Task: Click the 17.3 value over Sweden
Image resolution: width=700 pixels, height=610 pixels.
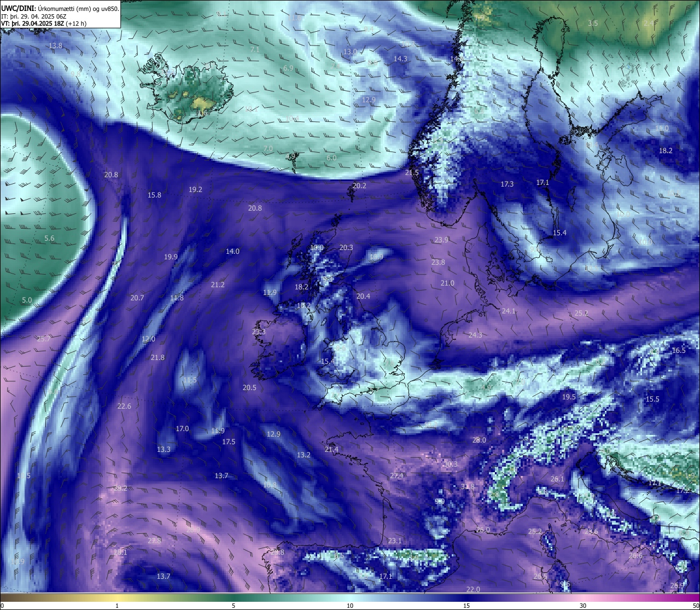Action: [507, 184]
